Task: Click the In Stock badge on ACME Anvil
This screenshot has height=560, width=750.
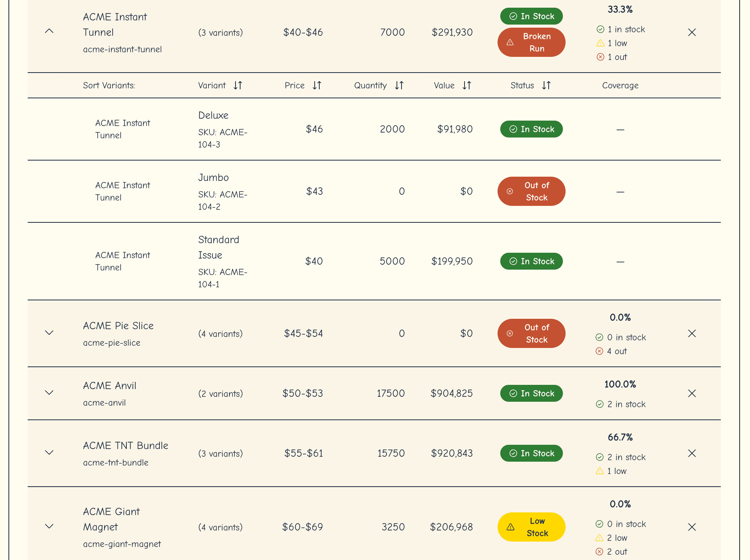Action: point(531,393)
